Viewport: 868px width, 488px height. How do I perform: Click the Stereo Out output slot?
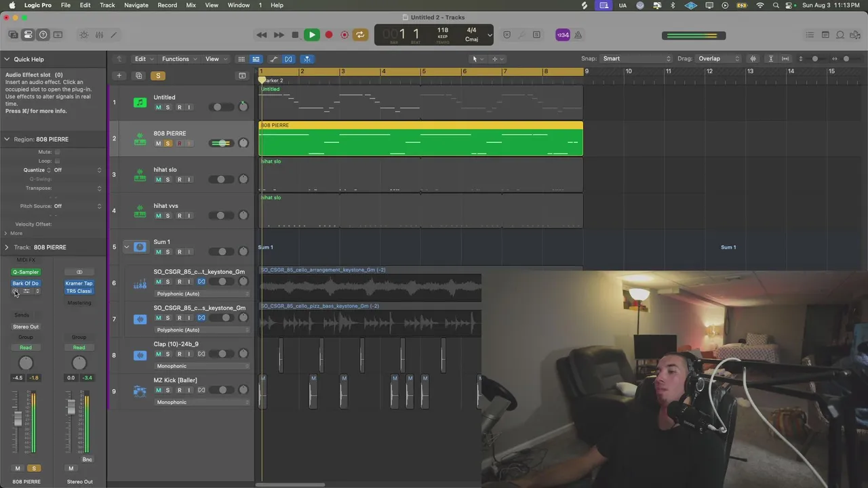26,327
